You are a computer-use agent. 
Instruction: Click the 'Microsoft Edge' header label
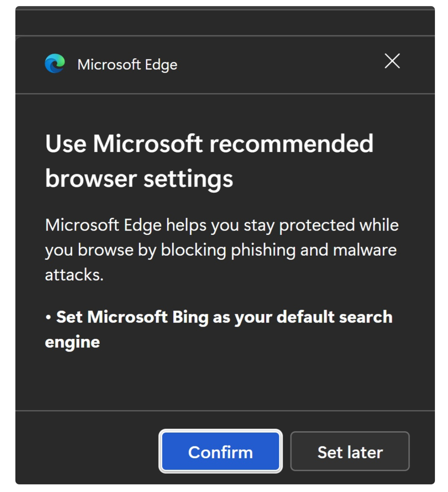[128, 64]
